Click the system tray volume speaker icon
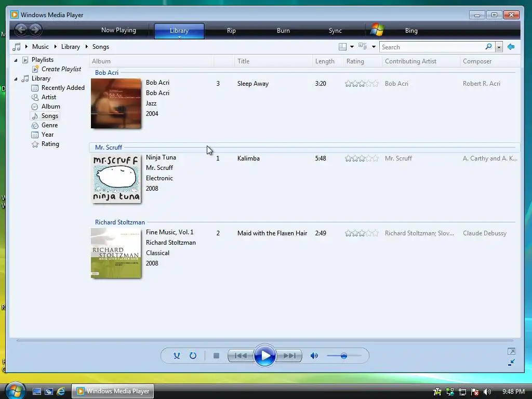This screenshot has width=532, height=399. click(x=487, y=392)
